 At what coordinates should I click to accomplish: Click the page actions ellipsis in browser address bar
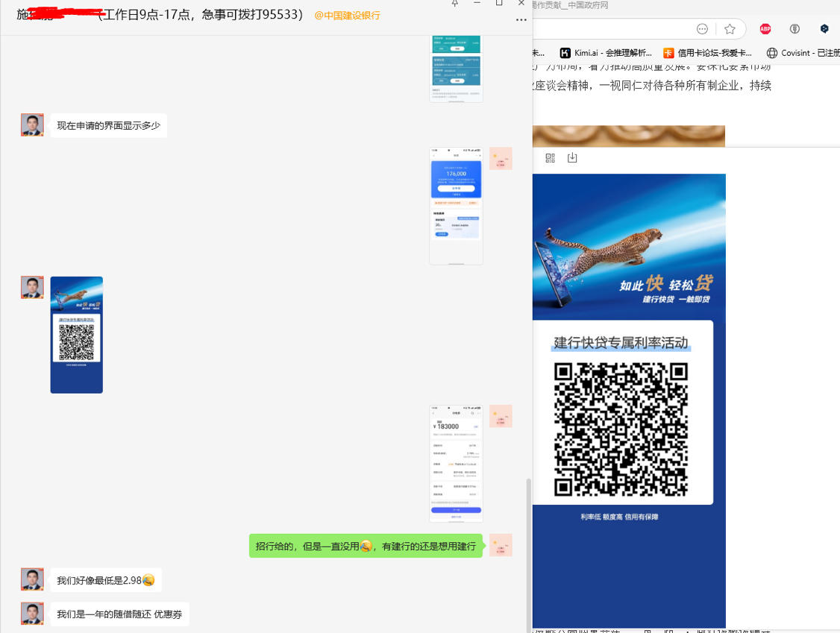tap(702, 29)
